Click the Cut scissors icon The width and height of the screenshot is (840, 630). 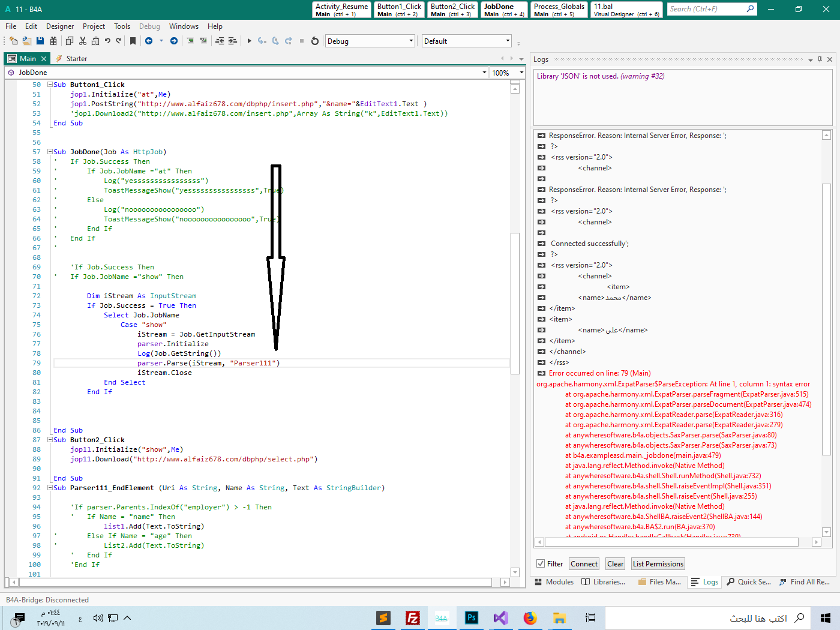(x=83, y=41)
